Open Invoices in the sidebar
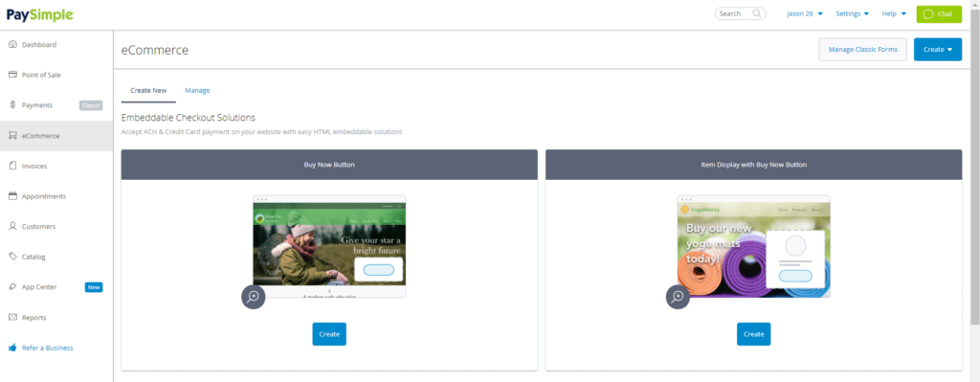 [x=56, y=166]
